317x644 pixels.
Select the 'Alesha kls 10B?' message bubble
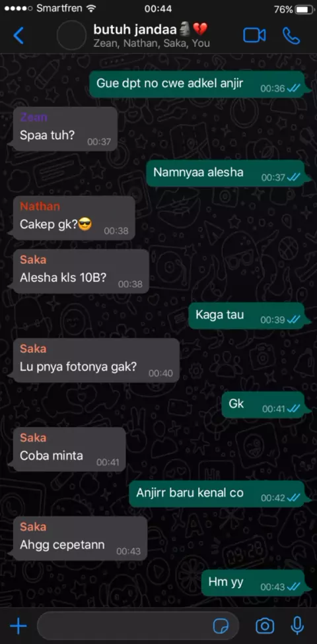pos(81,271)
